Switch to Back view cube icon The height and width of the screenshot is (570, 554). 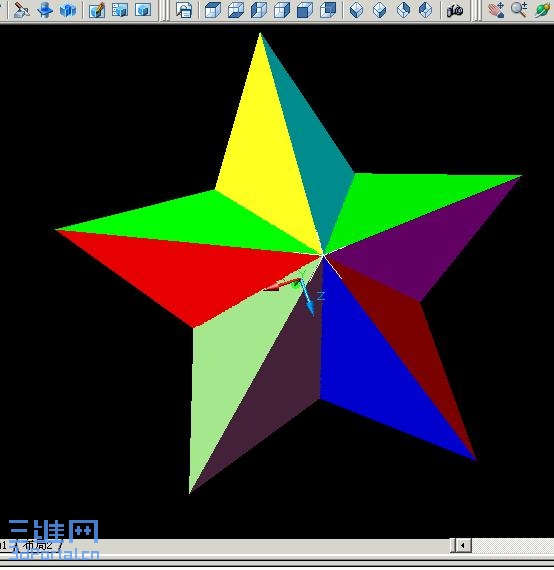point(328,10)
